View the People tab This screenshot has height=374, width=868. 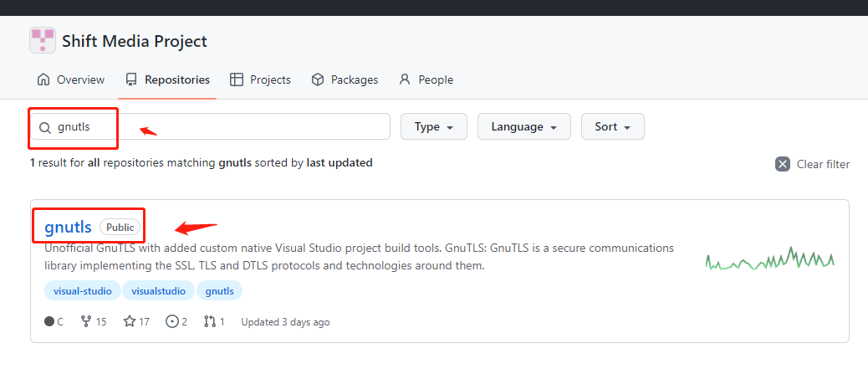[x=426, y=79]
